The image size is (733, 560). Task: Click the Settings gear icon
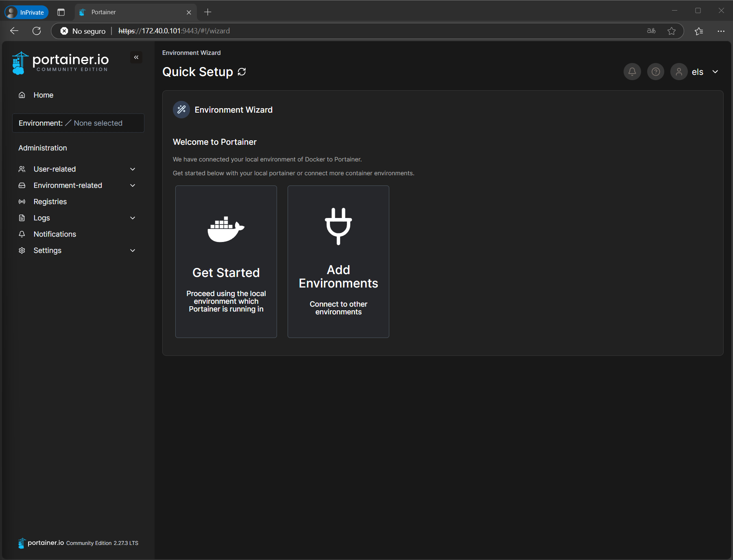(22, 251)
